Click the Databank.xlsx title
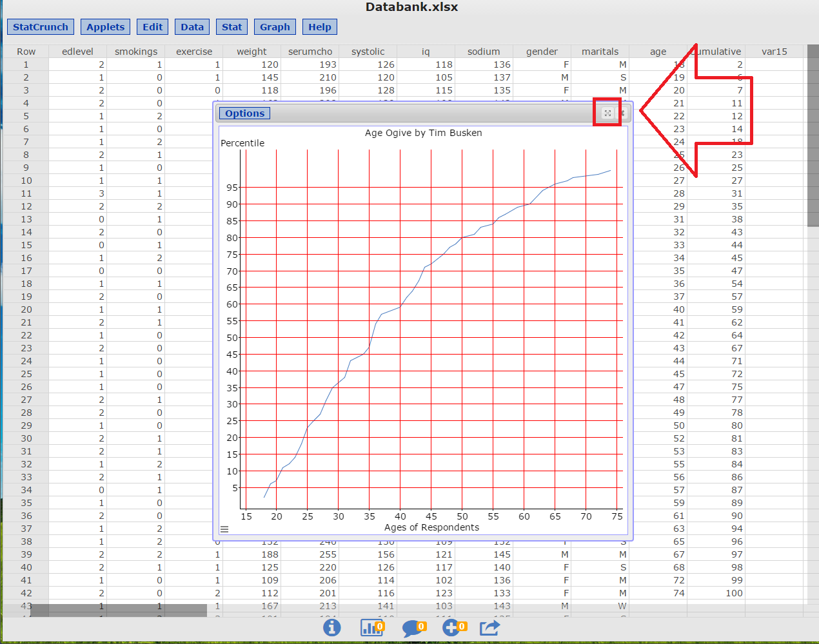This screenshot has height=644, width=819. point(411,7)
